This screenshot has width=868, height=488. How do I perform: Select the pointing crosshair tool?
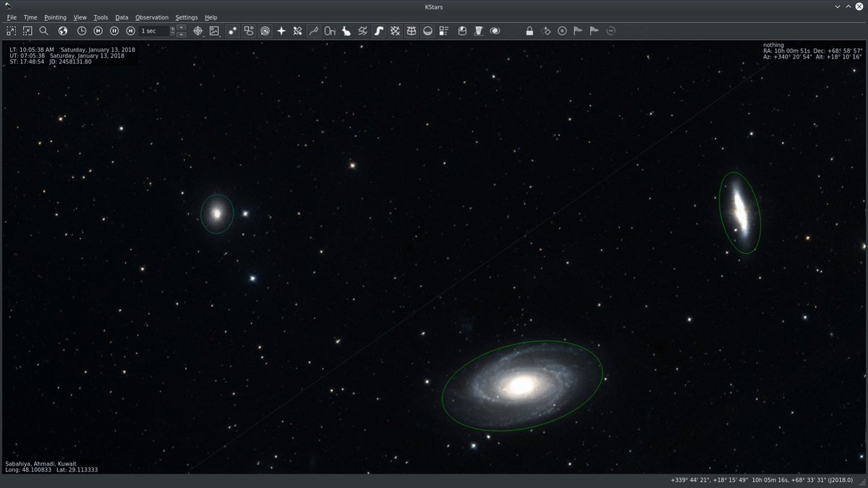[x=197, y=30]
